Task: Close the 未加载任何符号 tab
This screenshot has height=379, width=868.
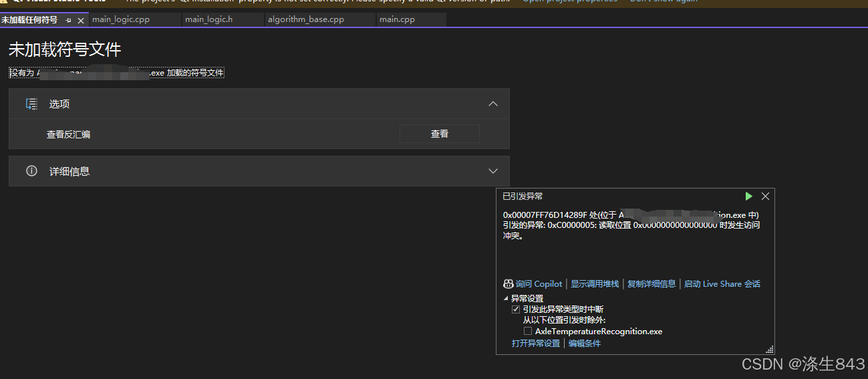Action: coord(81,20)
